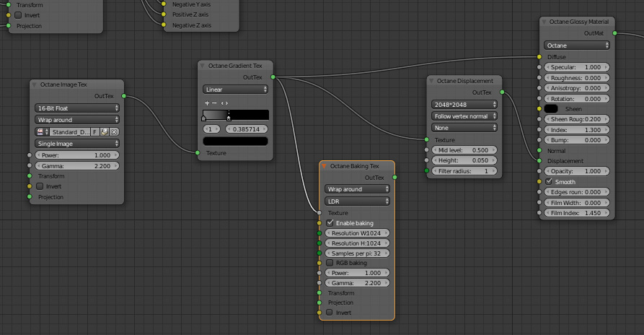Open the Single Image dropdown
The width and height of the screenshot is (644, 335).
click(76, 144)
